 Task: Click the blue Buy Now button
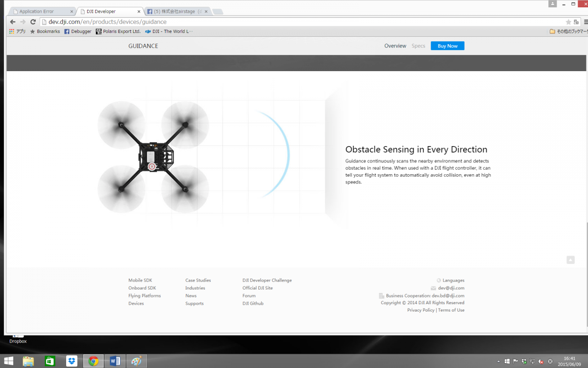pos(447,46)
